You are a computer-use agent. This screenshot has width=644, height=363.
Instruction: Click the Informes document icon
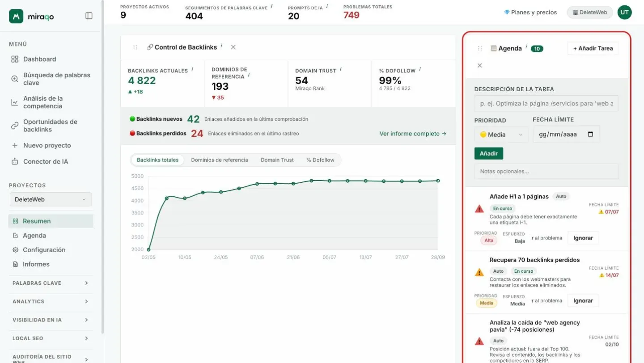pos(16,264)
